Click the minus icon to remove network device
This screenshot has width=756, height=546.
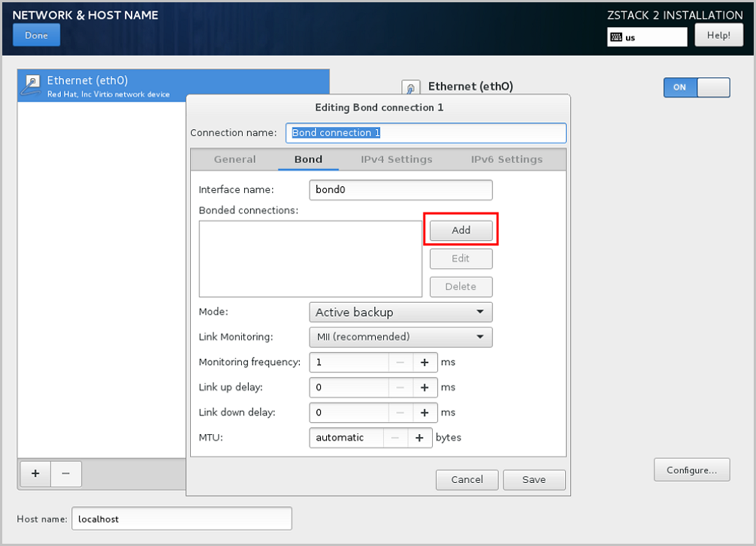pos(66,474)
